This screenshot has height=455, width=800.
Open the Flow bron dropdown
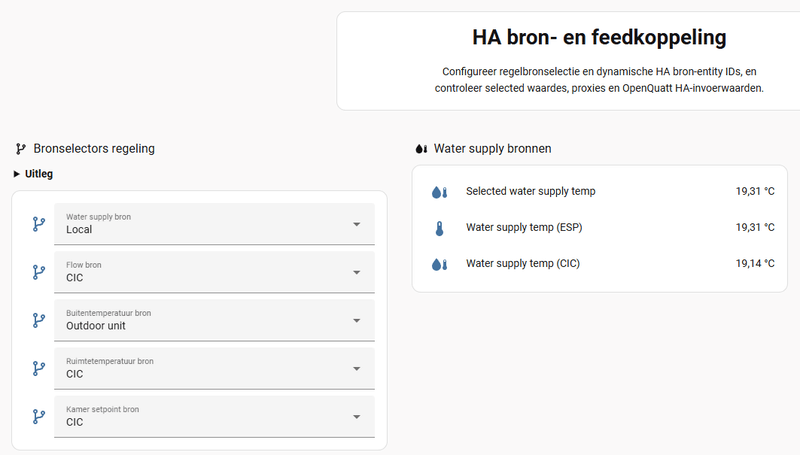point(215,272)
